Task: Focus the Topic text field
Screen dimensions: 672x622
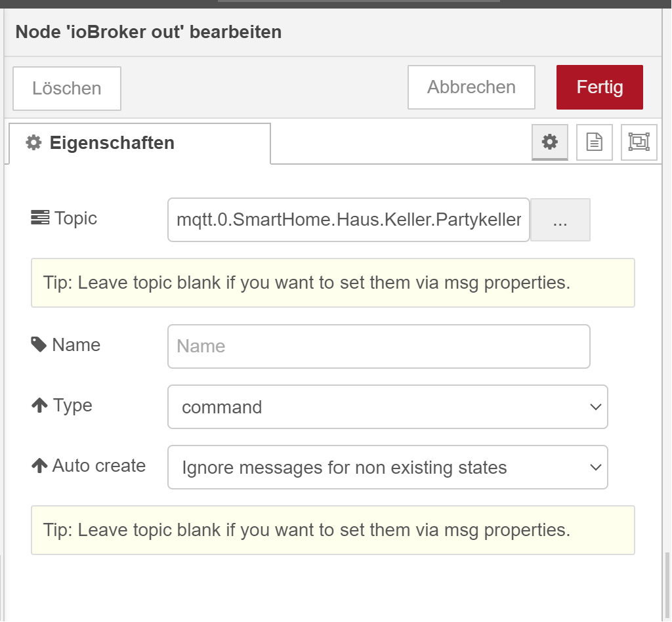Action: [348, 220]
